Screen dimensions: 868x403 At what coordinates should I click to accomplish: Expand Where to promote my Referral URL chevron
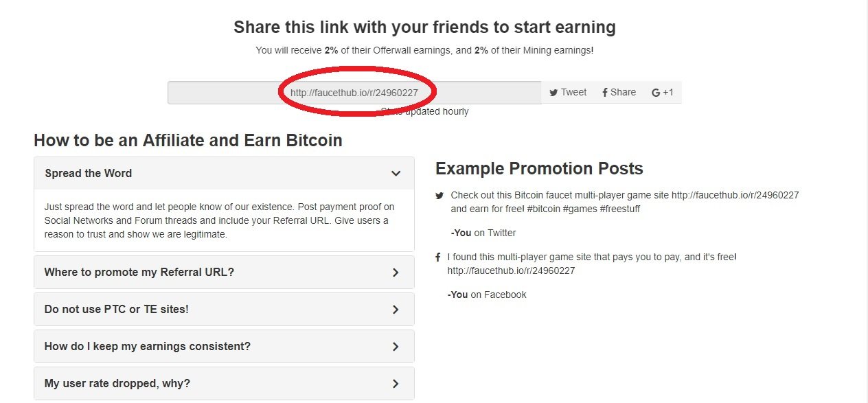click(x=396, y=273)
